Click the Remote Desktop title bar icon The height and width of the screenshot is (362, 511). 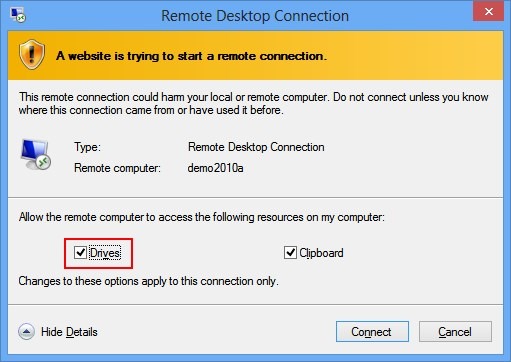click(18, 15)
